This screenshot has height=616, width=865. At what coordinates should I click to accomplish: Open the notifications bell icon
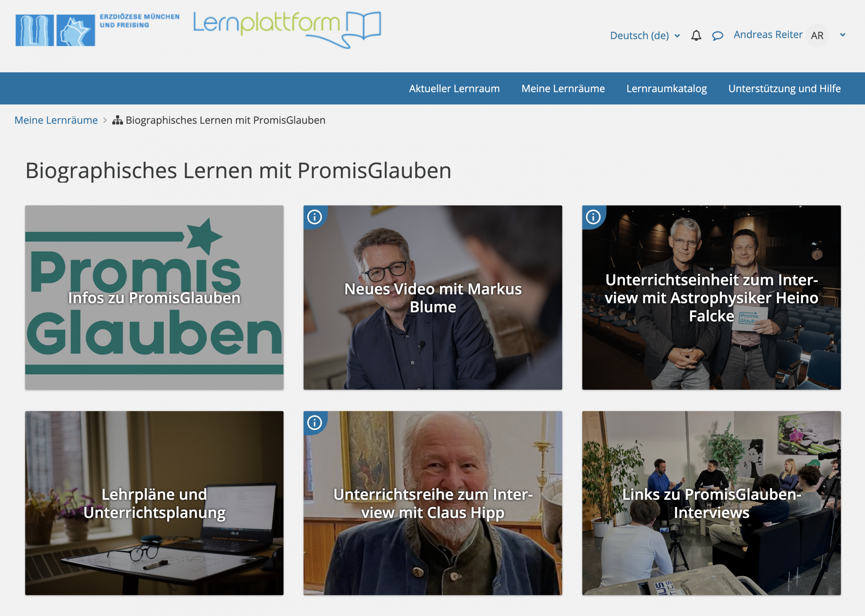click(x=696, y=35)
